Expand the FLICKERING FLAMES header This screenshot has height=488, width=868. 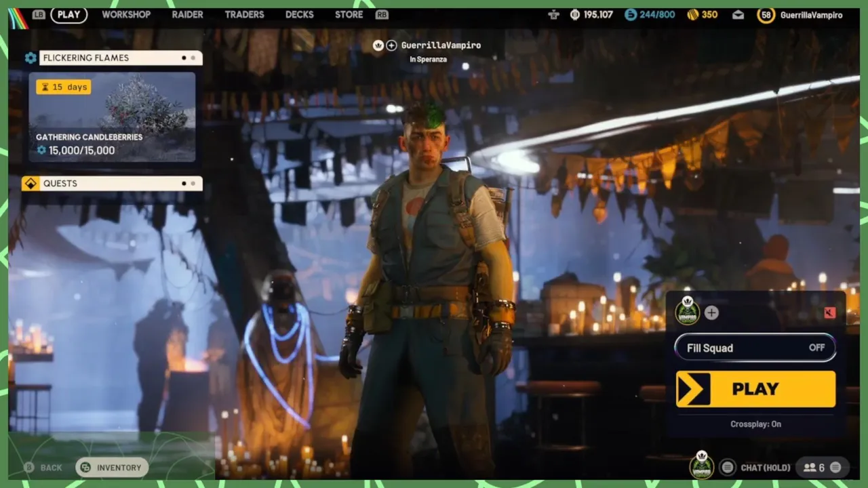pyautogui.click(x=121, y=58)
